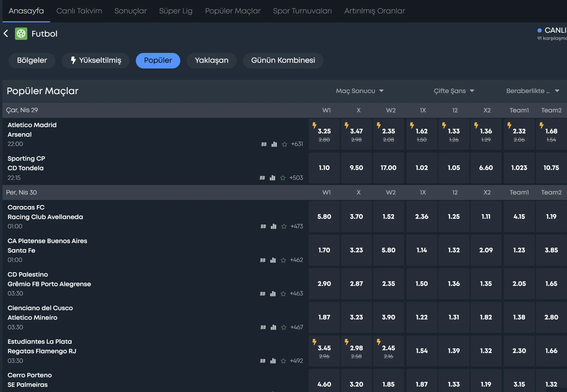This screenshot has width=567, height=392.
Task: View statistics for CA Platense vs Santa Fe
Action: 273,260
